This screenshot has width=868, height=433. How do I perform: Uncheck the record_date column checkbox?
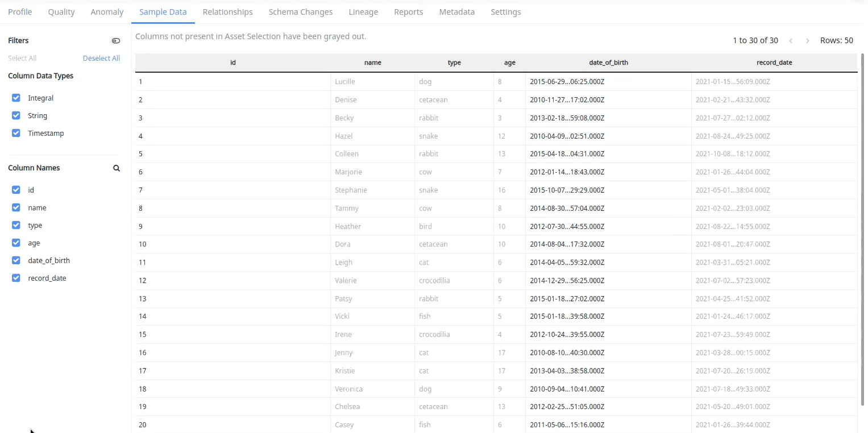pos(15,278)
